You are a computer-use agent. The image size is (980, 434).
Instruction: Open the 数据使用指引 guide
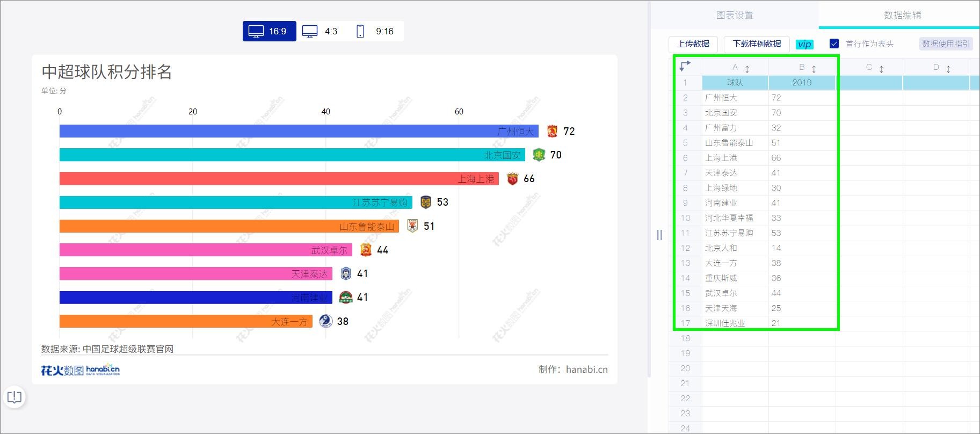click(946, 44)
